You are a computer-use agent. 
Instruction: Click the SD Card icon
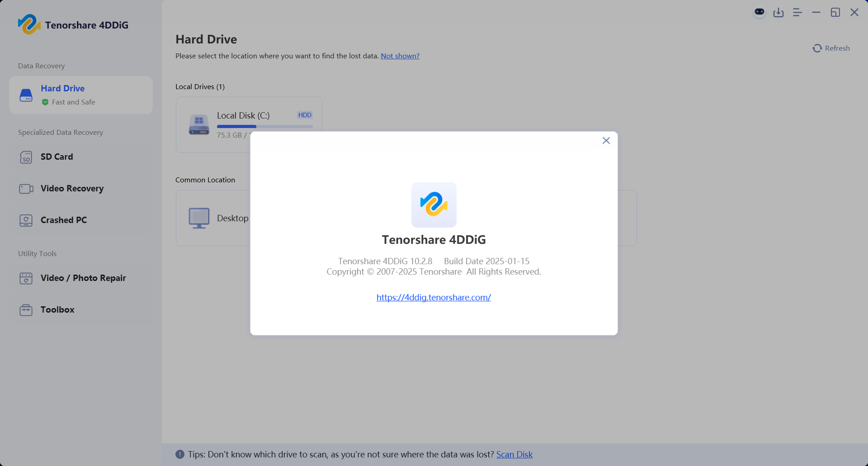coord(26,157)
